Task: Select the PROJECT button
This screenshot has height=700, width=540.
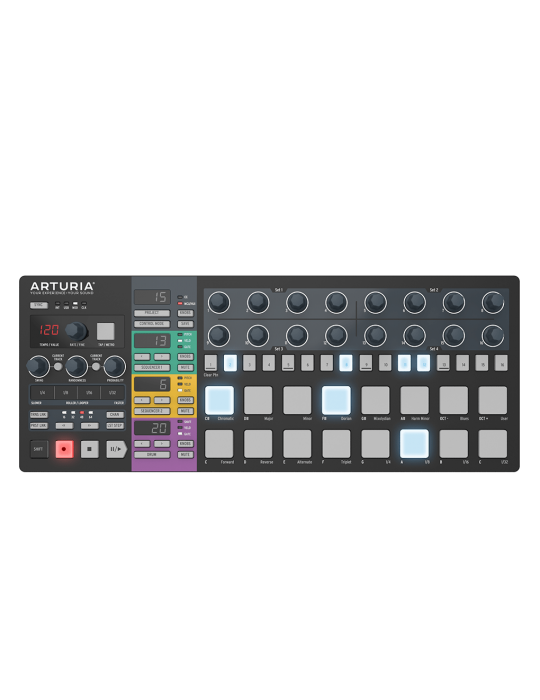Action: coord(152,313)
